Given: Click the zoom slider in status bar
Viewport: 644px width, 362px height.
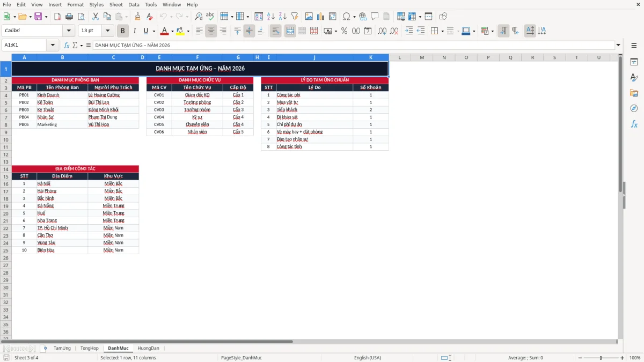Looking at the screenshot, I should click(601, 358).
